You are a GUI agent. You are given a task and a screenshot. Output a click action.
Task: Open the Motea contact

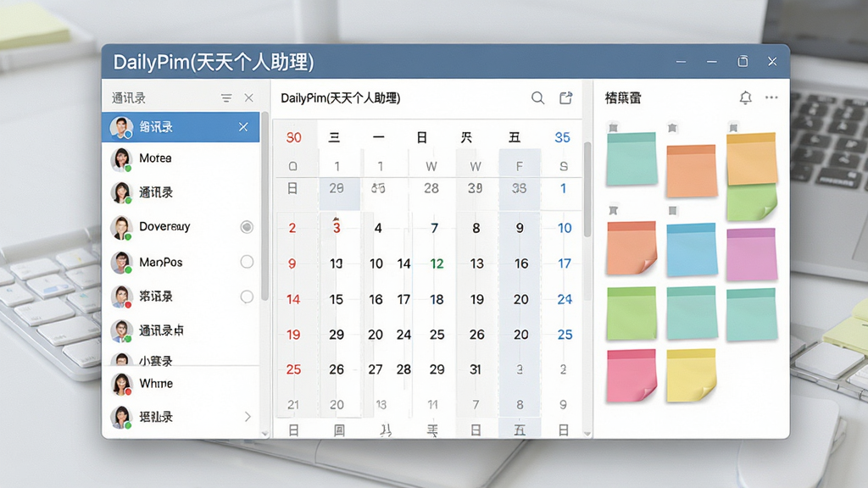click(181, 158)
